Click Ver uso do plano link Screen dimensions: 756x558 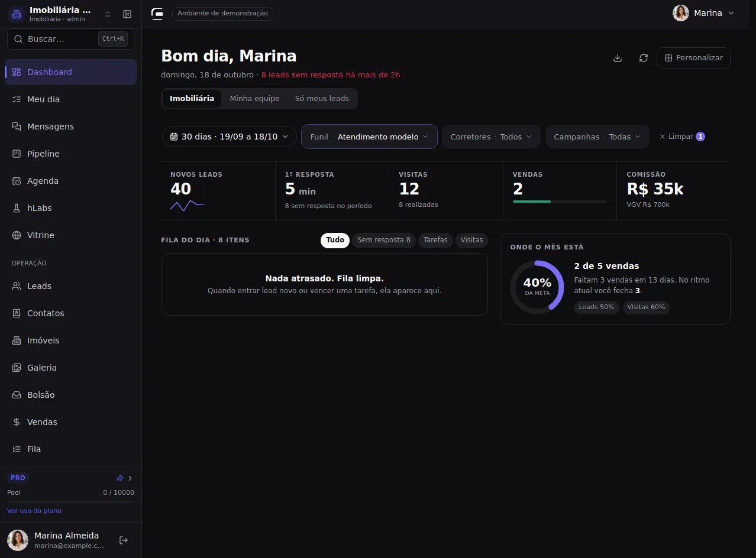point(34,511)
